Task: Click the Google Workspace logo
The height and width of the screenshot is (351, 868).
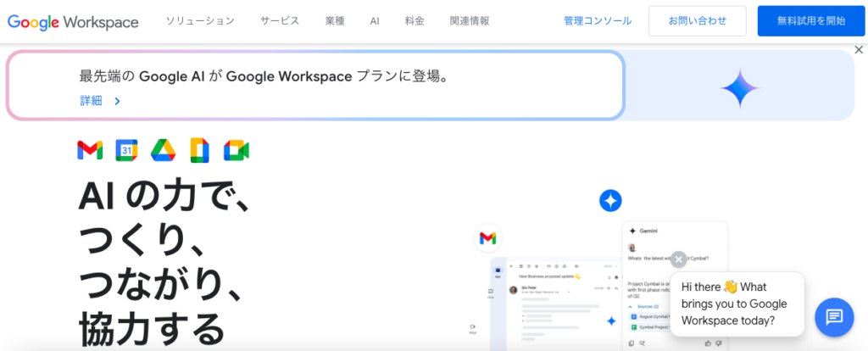Action: [73, 21]
